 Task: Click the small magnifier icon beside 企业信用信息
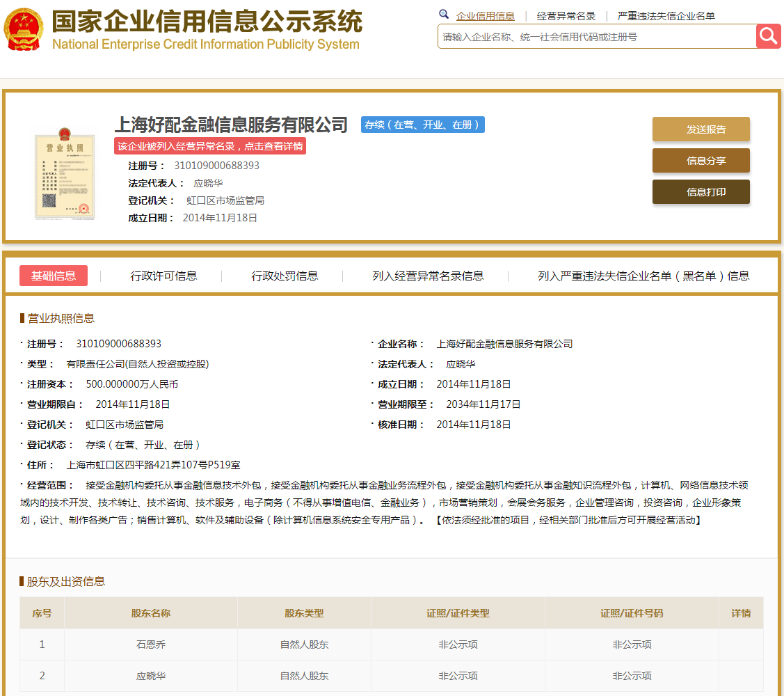click(x=444, y=14)
